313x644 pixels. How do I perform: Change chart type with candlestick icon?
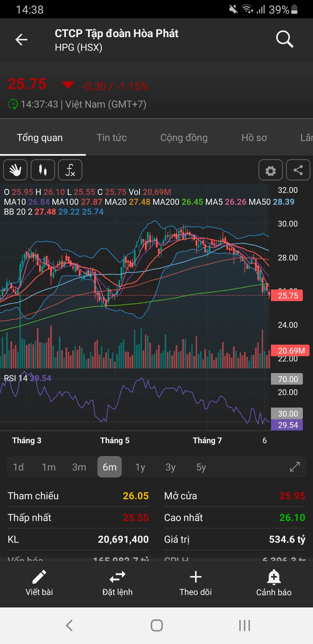[x=43, y=170]
